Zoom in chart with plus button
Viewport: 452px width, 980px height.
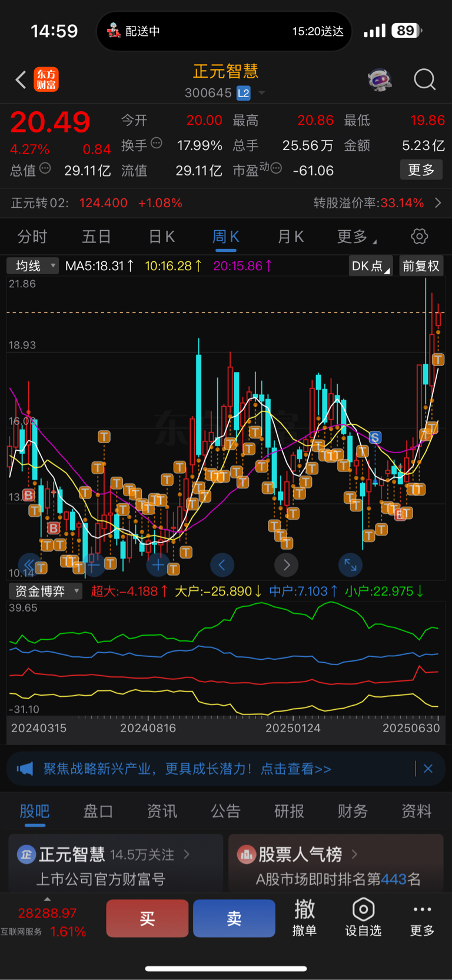point(158,565)
